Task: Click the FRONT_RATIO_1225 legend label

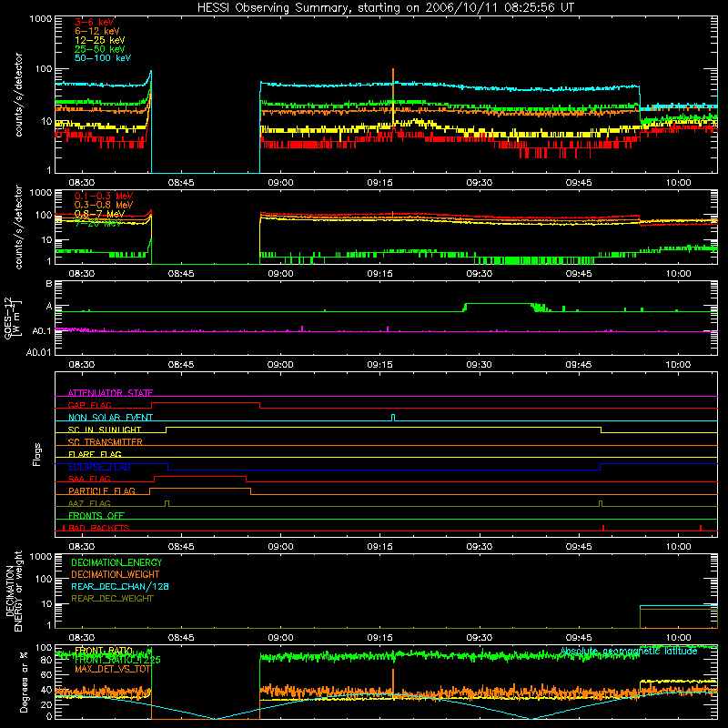Action: (x=117, y=660)
